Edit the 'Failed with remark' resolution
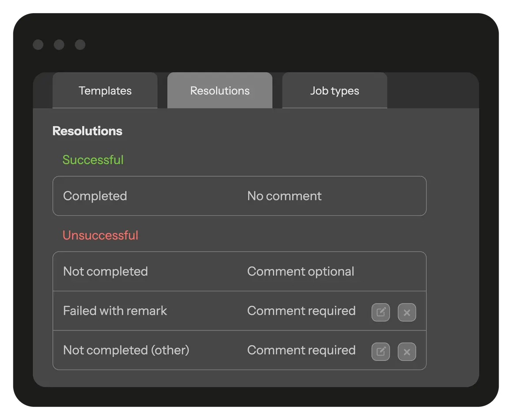 (x=380, y=312)
